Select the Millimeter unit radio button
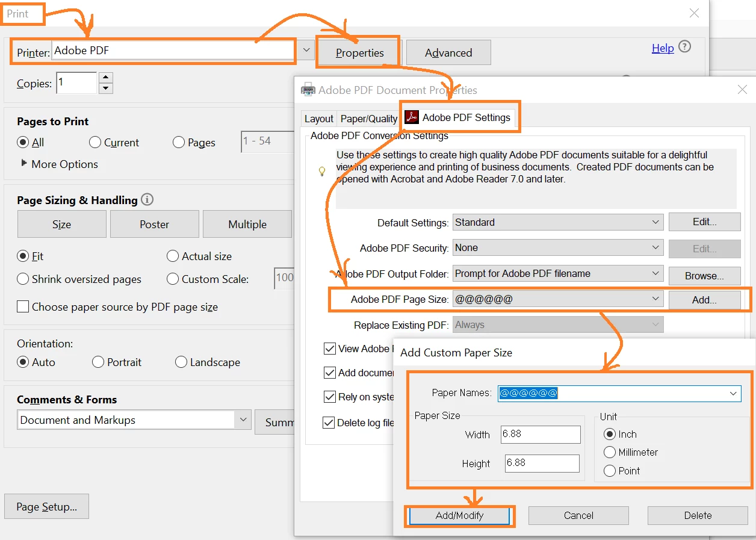The width and height of the screenshot is (756, 540). pyautogui.click(x=610, y=452)
